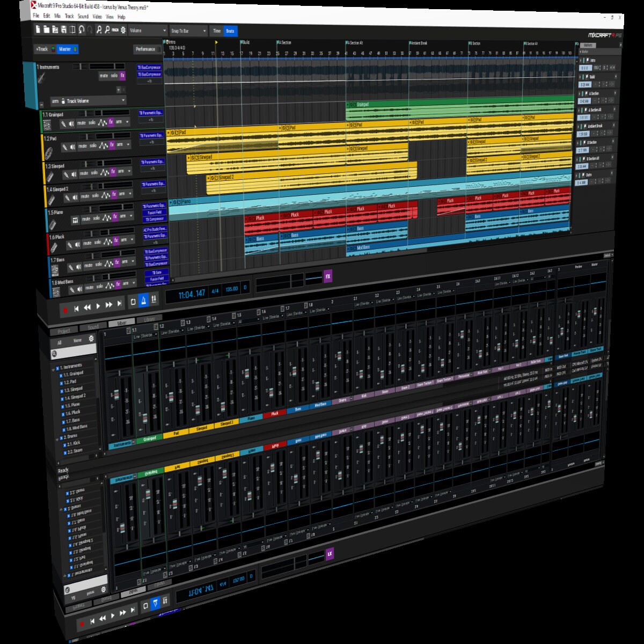Viewport: 644px width, 644px height.
Task: Click the Zoom In magnifier icon
Action: (x=99, y=30)
